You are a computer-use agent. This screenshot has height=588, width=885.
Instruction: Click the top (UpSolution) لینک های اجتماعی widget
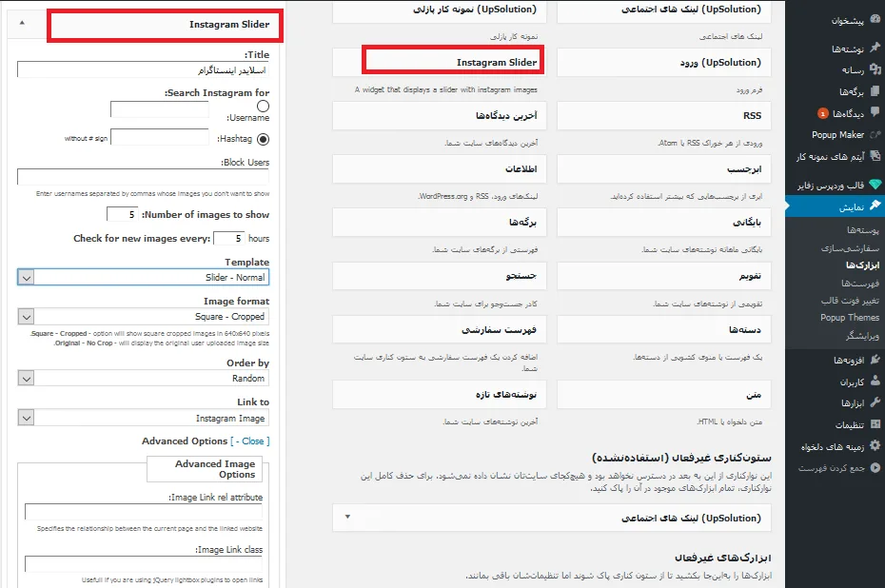(664, 11)
